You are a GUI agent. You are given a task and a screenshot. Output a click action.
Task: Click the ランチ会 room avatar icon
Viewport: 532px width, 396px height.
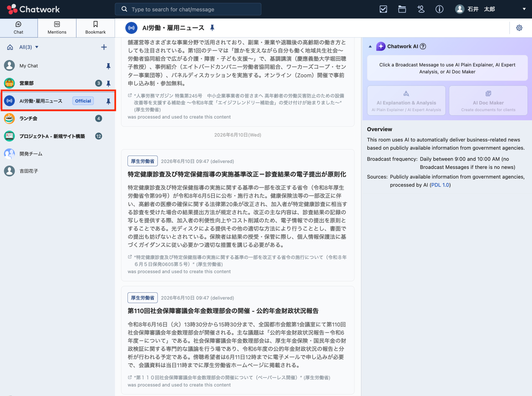pyautogui.click(x=9, y=119)
